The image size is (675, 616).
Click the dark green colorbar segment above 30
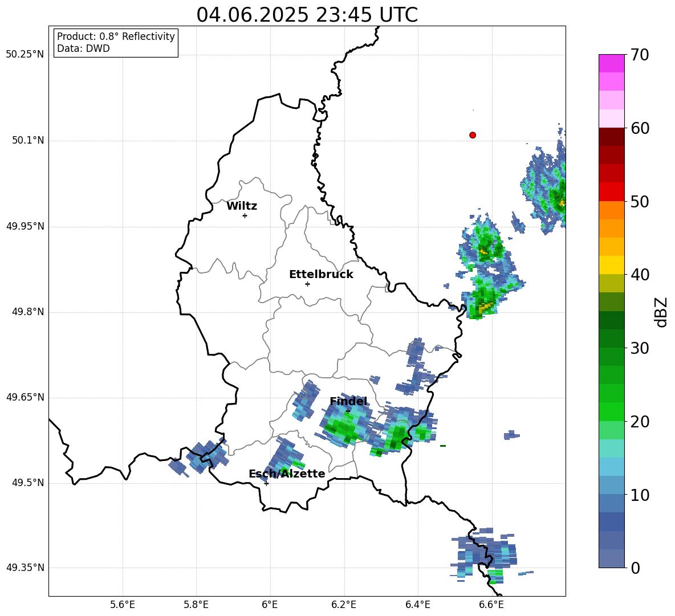(611, 338)
